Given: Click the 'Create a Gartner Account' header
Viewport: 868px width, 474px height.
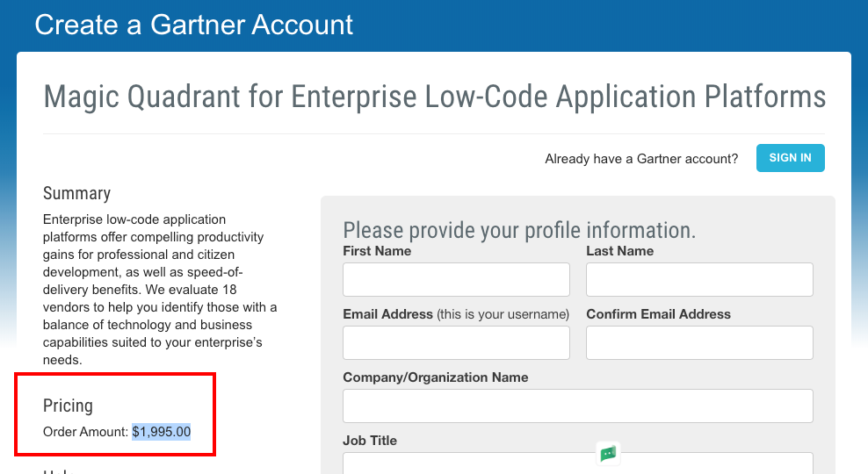Looking at the screenshot, I should point(194,25).
